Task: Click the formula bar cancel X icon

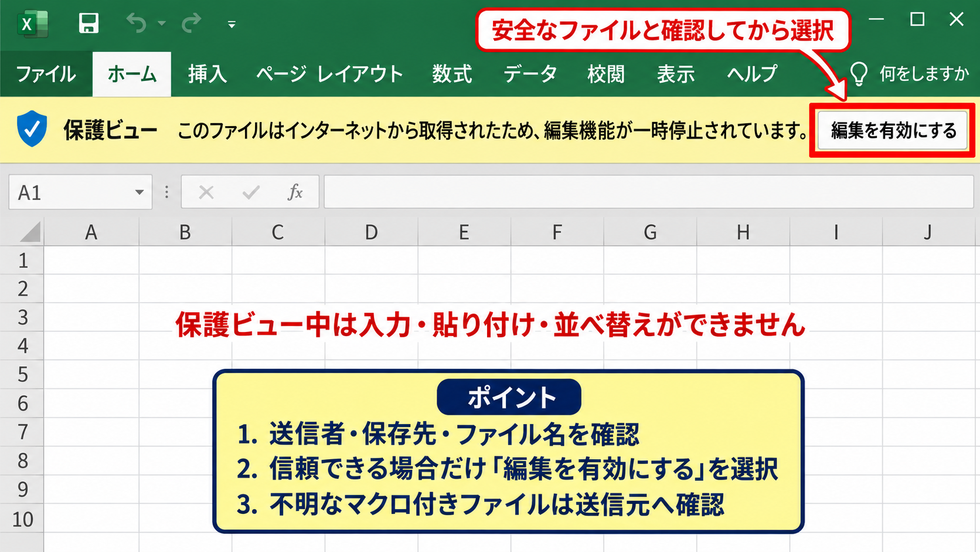Action: tap(206, 192)
